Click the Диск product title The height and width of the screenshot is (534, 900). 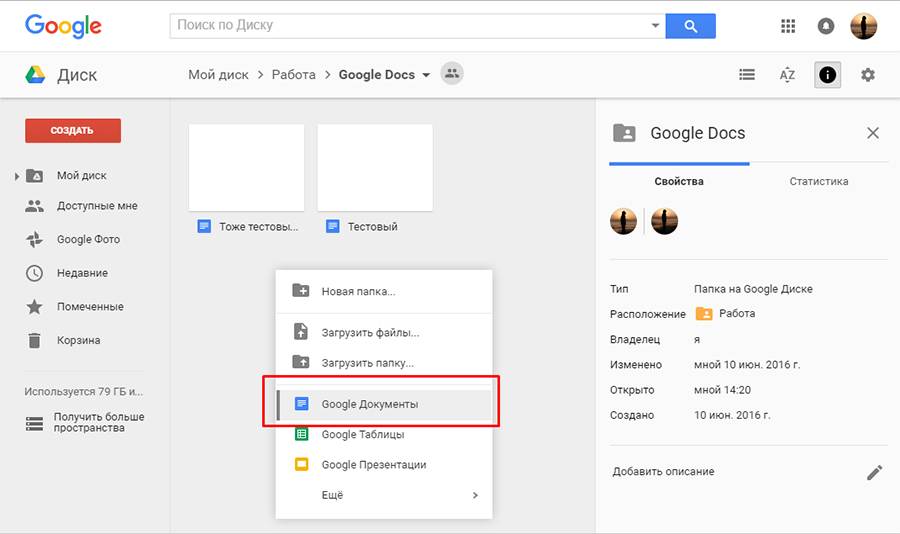coord(77,75)
